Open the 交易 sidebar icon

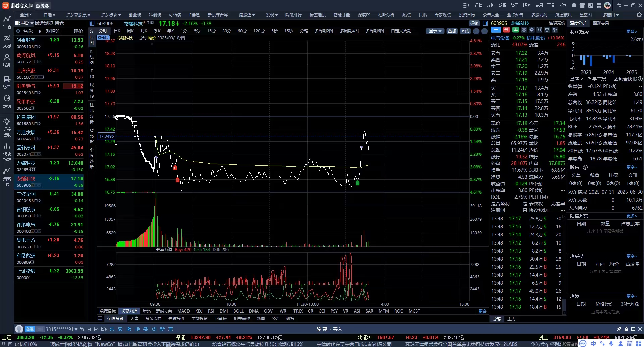coord(7,41)
